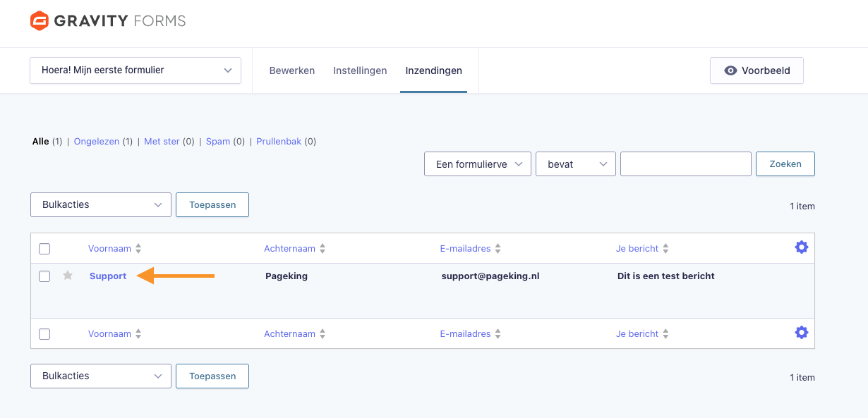The height and width of the screenshot is (418, 868).
Task: Open the Instellingen tab
Action: pyautogui.click(x=360, y=70)
